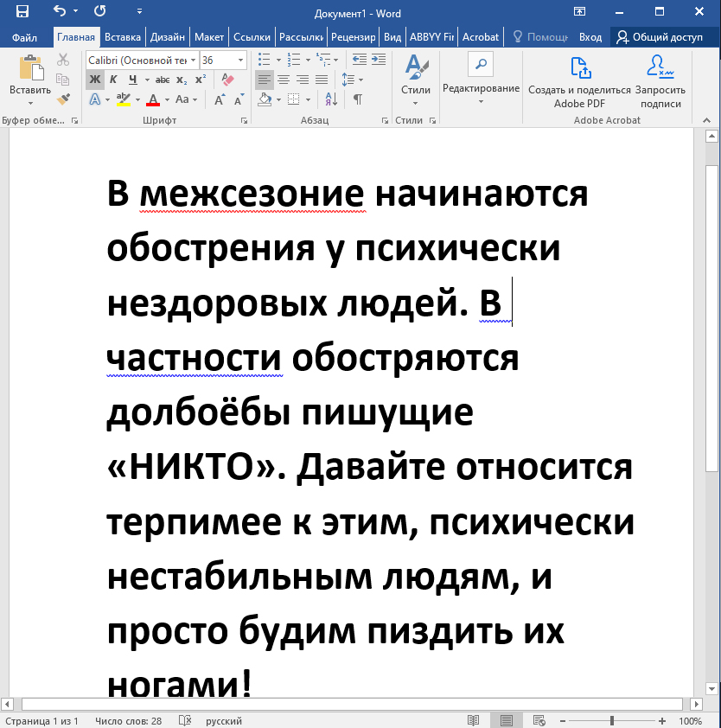Toggle italic formatting (К)
721x728 pixels.
pos(113,80)
